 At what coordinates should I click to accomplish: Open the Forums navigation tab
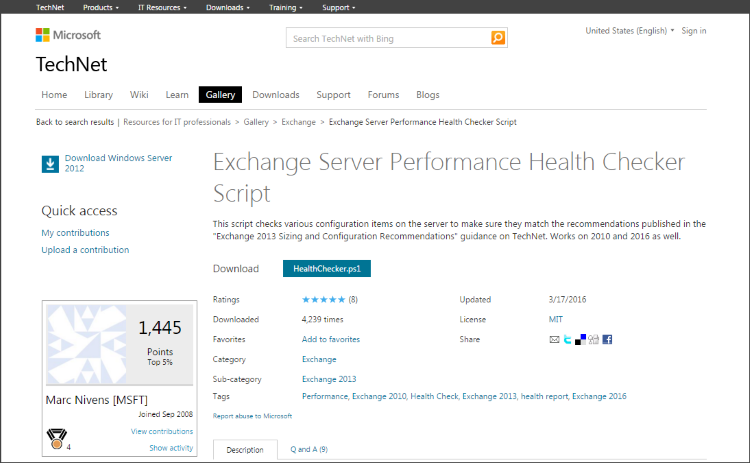pyautogui.click(x=383, y=95)
